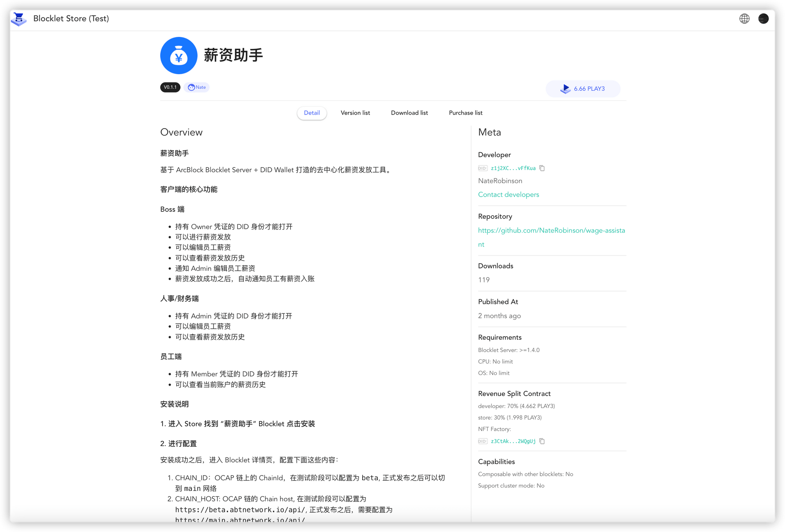Click the '客户端的核心功能' heading

pyautogui.click(x=189, y=189)
